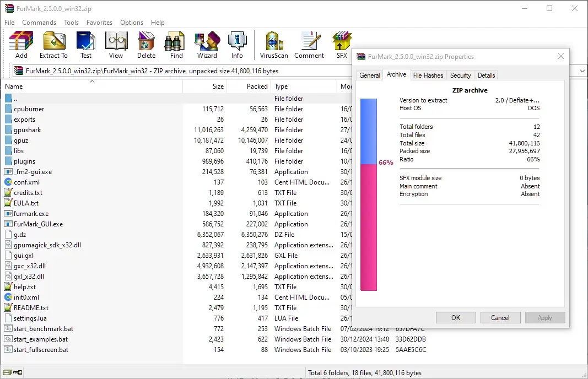Launch the Wizard tool

coord(207,45)
